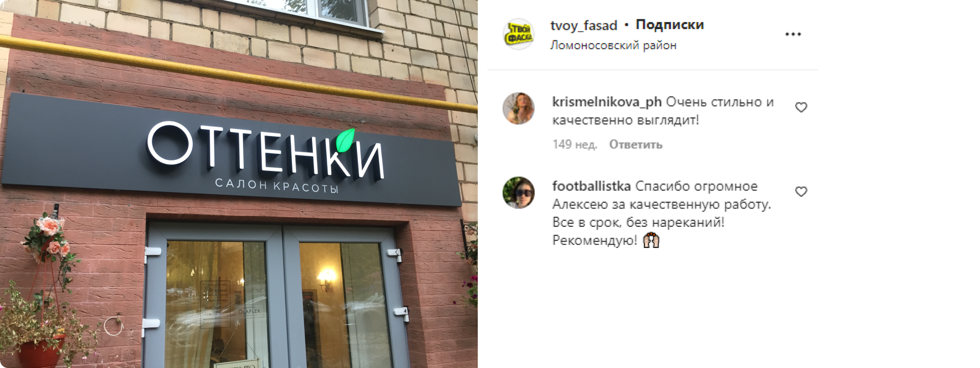
Task: Click the green leaf on the sign
Action: tap(345, 140)
